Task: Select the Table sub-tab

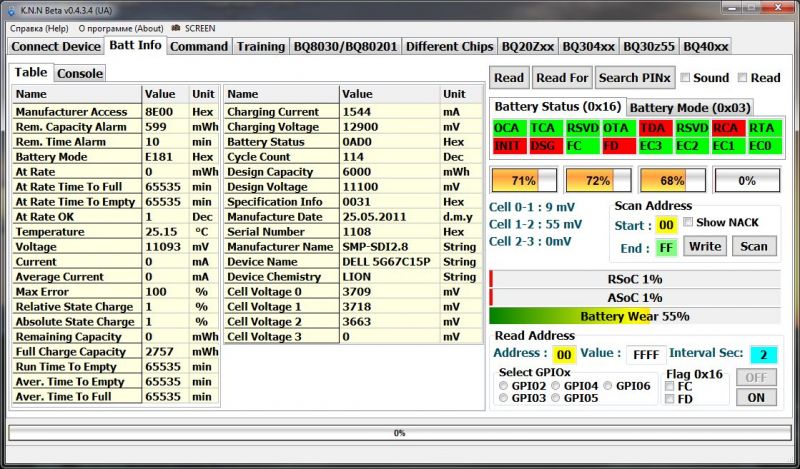Action: pyautogui.click(x=31, y=72)
